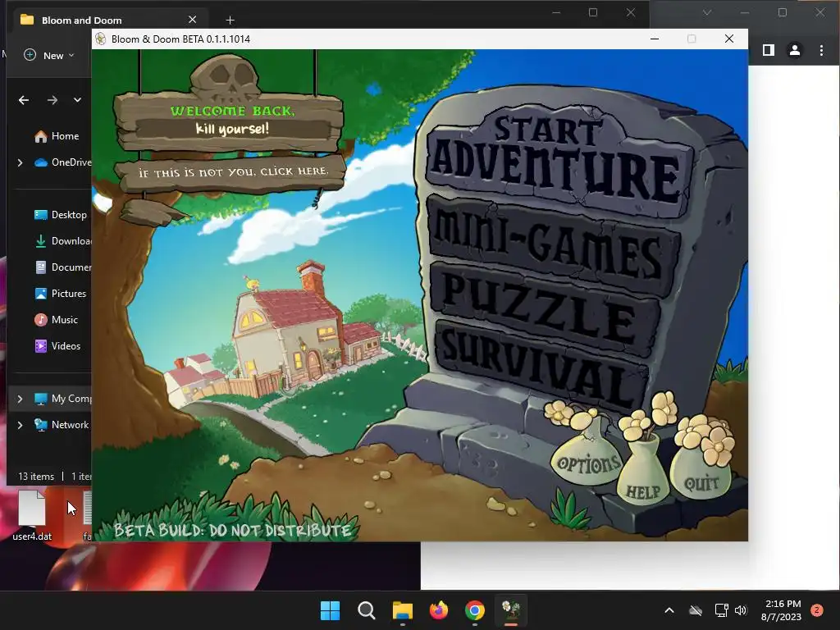
Task: Open Home in File Explorer sidebar
Action: (x=57, y=136)
